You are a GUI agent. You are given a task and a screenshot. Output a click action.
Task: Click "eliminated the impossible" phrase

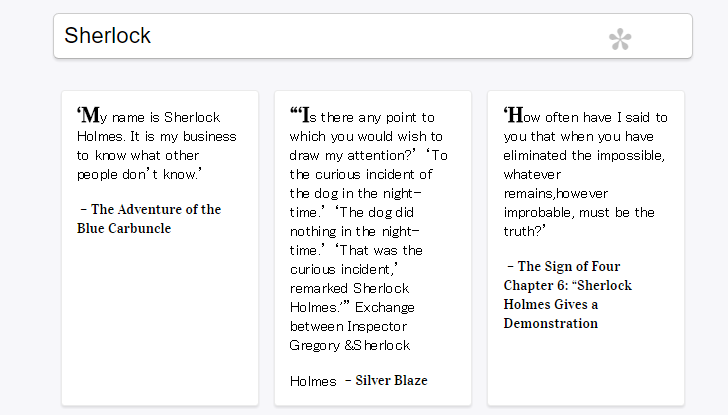click(584, 155)
